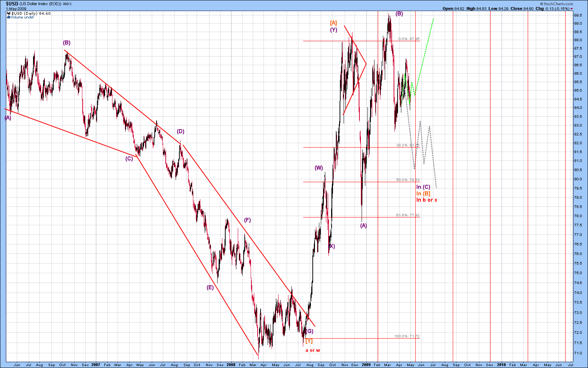This screenshot has width=588, height=368.
Task: Click the '2008' year label on the time axis
Action: 231,365
